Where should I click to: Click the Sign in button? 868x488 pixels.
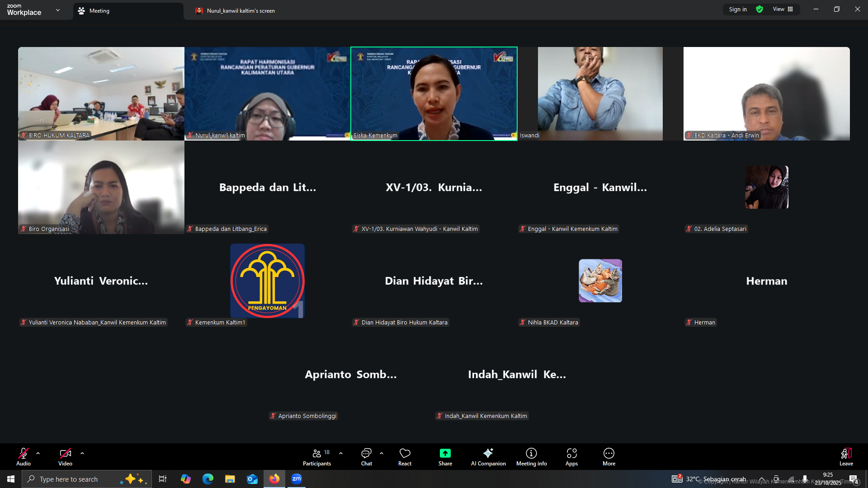tap(738, 9)
